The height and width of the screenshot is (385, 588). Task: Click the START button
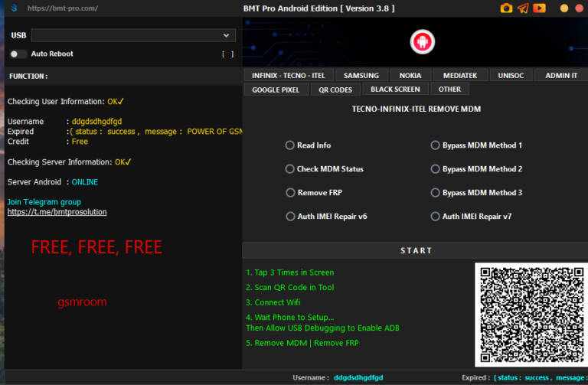coord(416,250)
